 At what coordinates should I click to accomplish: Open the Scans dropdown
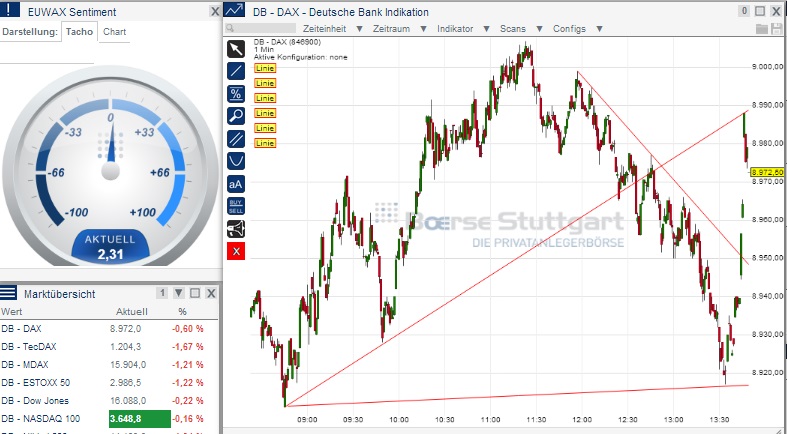[521, 29]
